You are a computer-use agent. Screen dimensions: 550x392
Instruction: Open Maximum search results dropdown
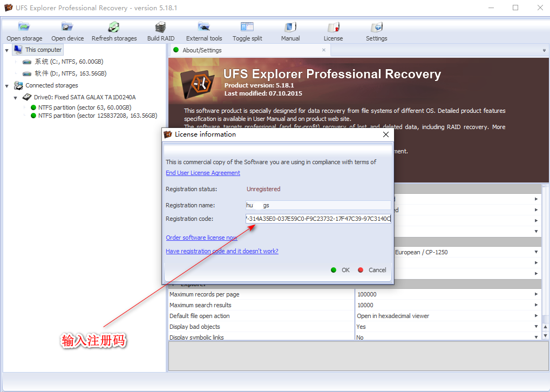click(x=536, y=305)
